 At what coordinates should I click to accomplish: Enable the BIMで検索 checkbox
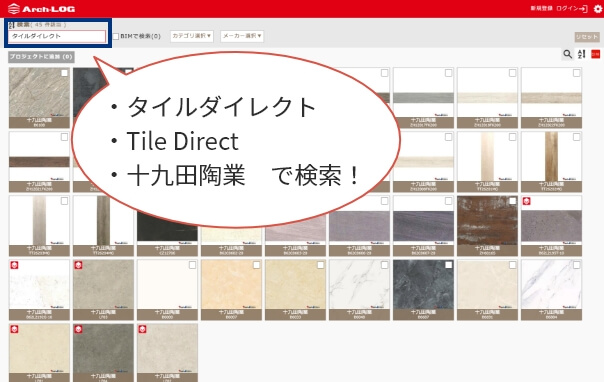click(116, 36)
